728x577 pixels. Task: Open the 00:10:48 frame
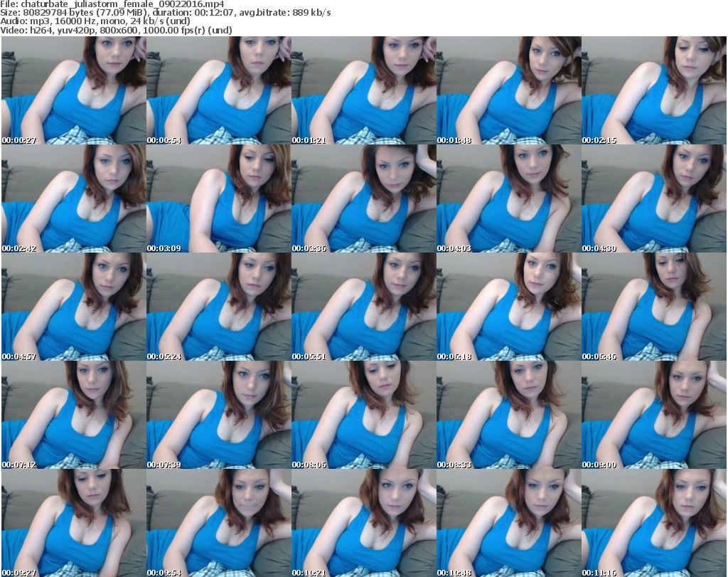509,523
